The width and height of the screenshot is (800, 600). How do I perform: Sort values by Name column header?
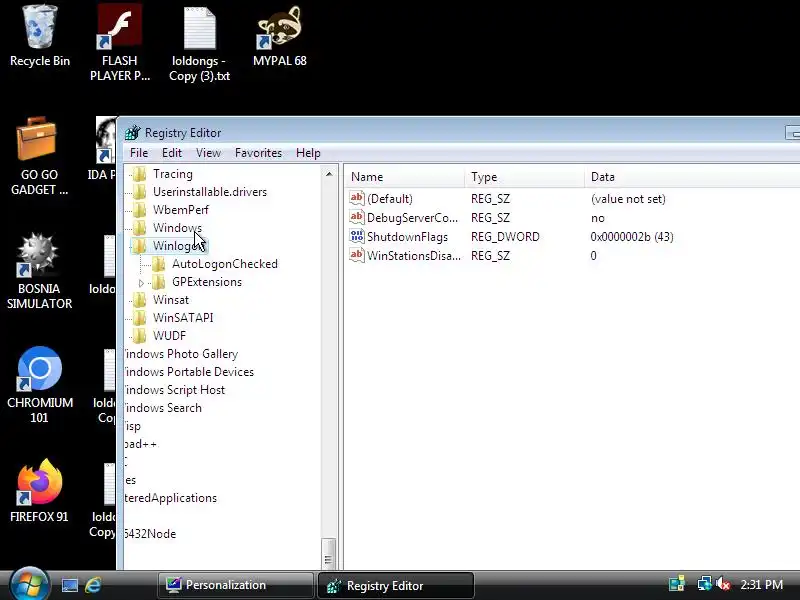(x=405, y=177)
